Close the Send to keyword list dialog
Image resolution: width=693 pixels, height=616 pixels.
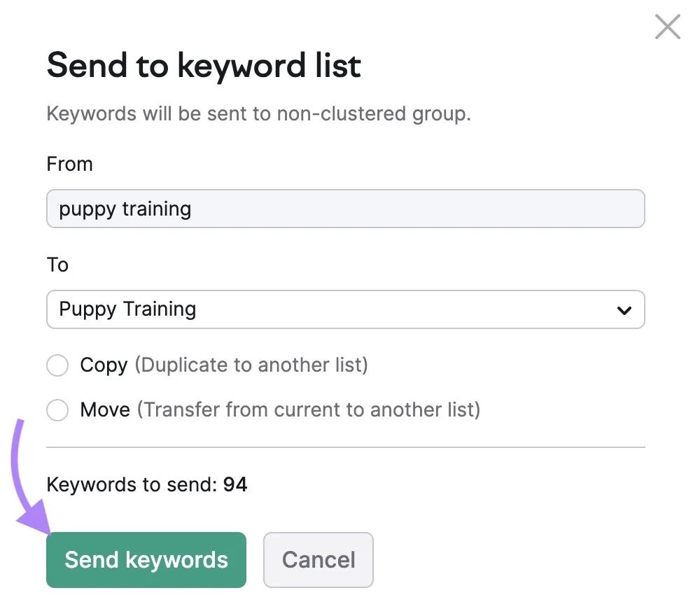[667, 27]
